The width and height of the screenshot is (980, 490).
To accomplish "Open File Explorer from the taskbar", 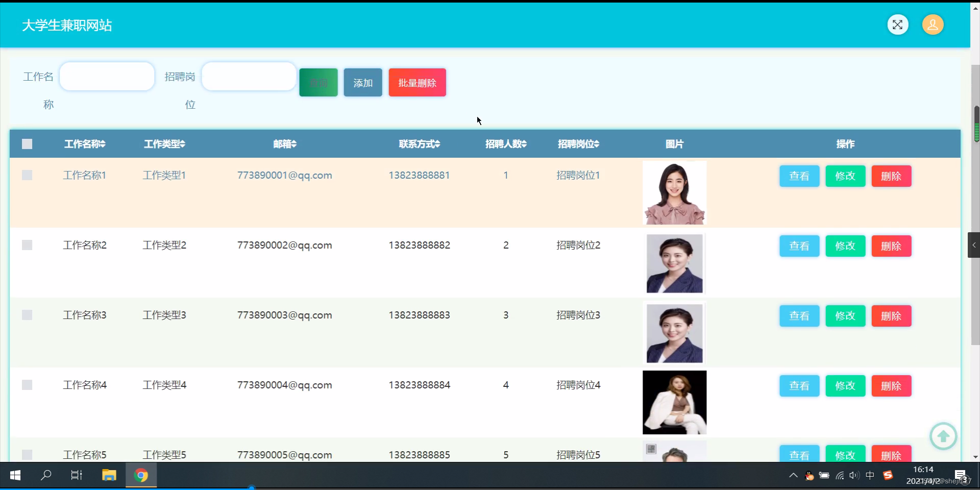I will click(109, 475).
